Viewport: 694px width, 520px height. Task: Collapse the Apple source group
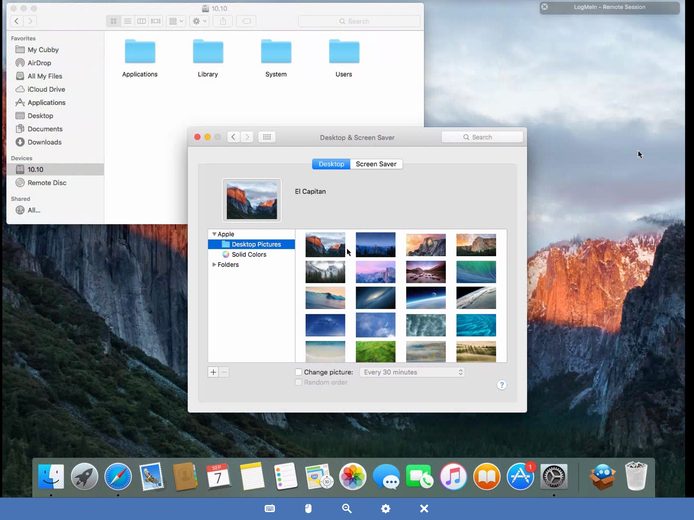[x=214, y=234]
